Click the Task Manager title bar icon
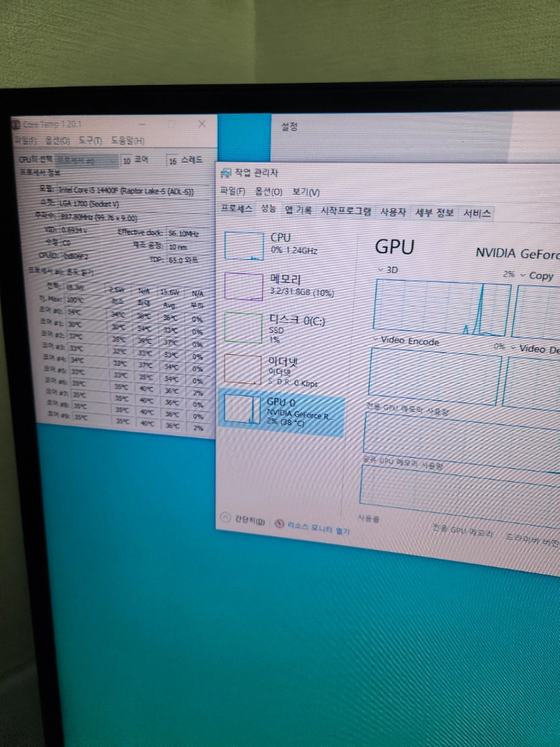This screenshot has width=560, height=747. click(x=226, y=173)
